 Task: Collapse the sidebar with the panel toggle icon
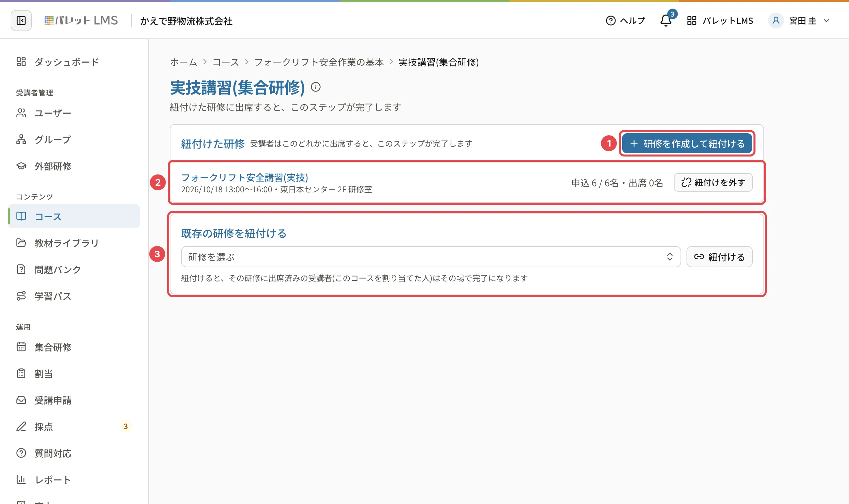(x=21, y=21)
